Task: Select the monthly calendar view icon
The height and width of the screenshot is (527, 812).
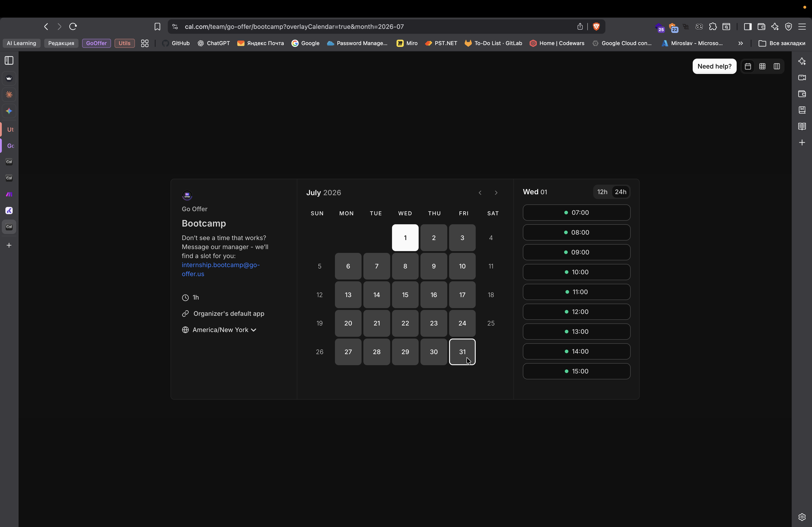Action: click(747, 66)
